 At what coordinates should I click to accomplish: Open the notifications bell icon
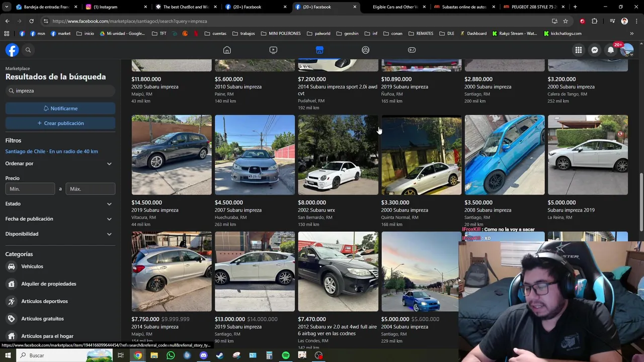[611, 50]
